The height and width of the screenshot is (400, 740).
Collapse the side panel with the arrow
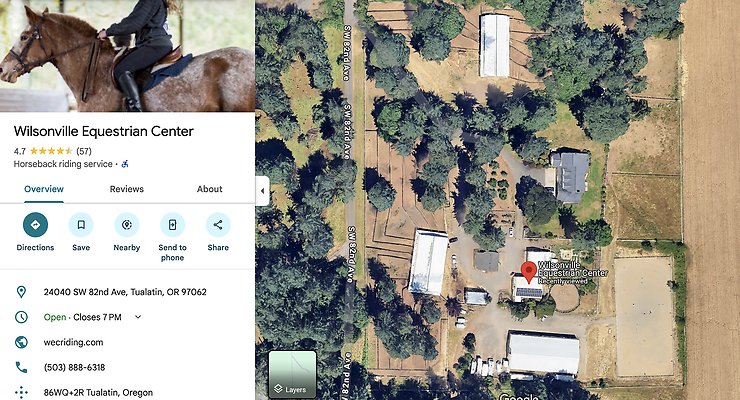[x=262, y=191]
